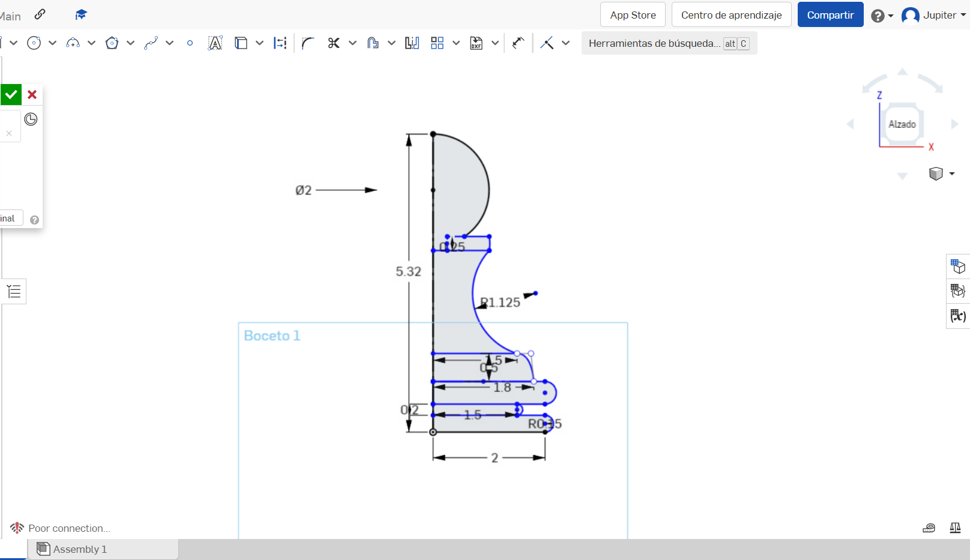Click the link icon beside Main
This screenshot has width=970, height=560.
pos(40,14)
